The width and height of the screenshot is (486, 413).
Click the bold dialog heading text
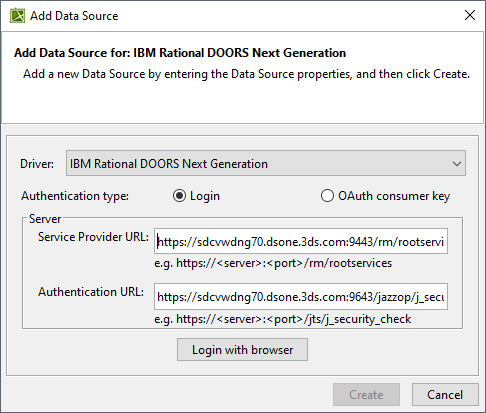coord(180,53)
